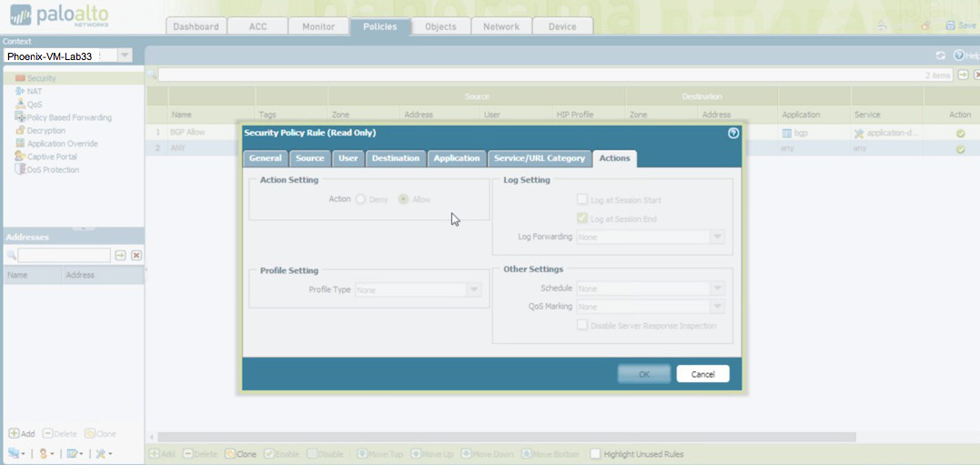Click the Clone icon in bottom toolbar

click(x=230, y=454)
